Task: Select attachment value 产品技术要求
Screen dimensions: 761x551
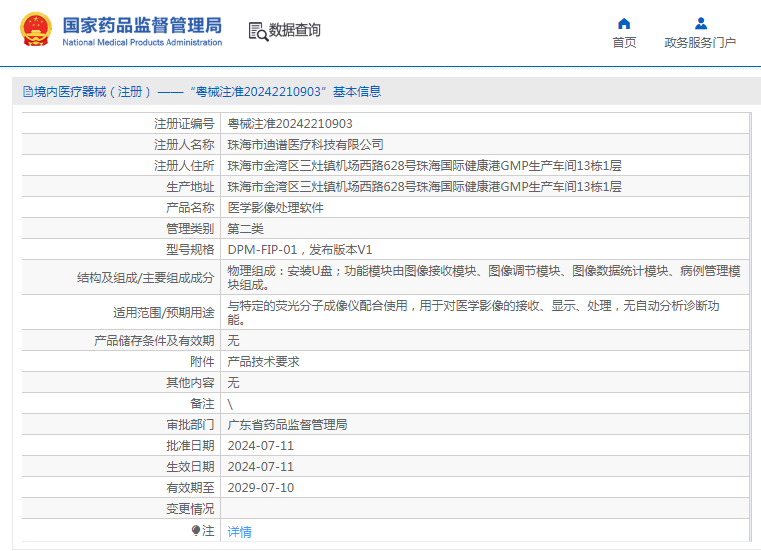Action: 264,362
